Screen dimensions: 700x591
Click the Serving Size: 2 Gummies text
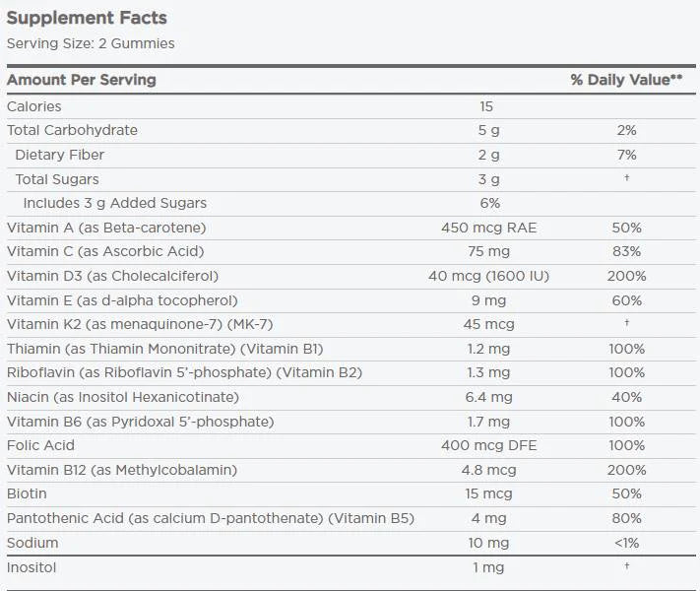[91, 43]
